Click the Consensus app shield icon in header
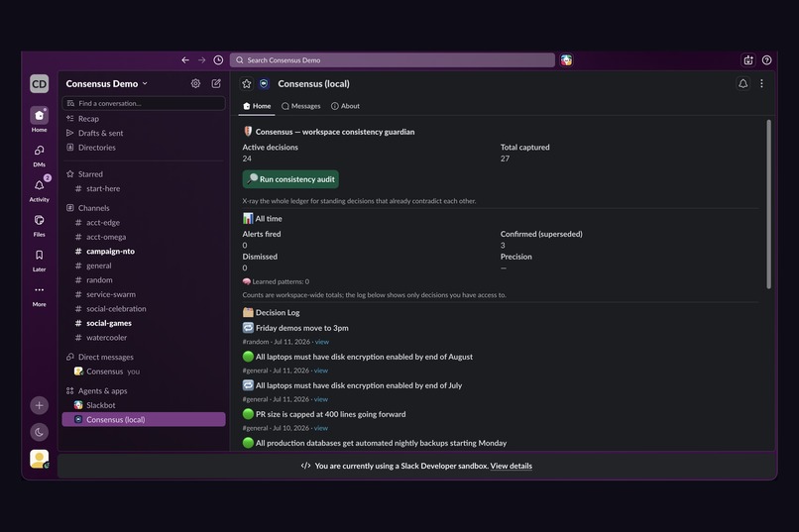 coord(264,84)
